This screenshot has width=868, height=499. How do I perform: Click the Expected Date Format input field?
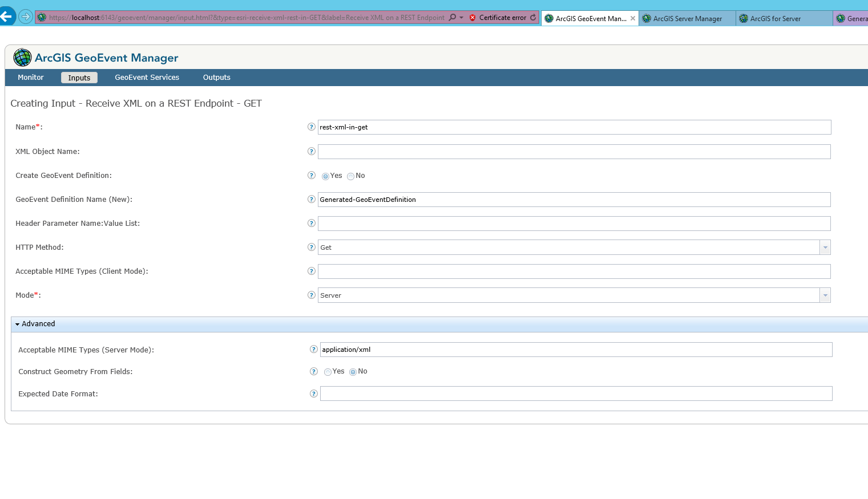click(x=576, y=393)
